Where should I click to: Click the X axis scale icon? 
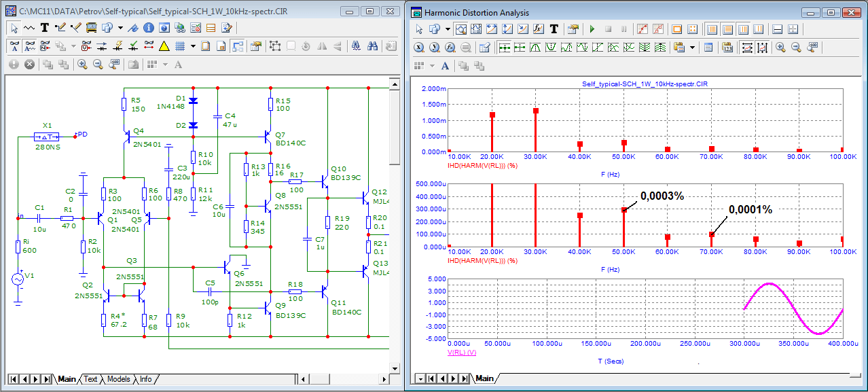419,47
